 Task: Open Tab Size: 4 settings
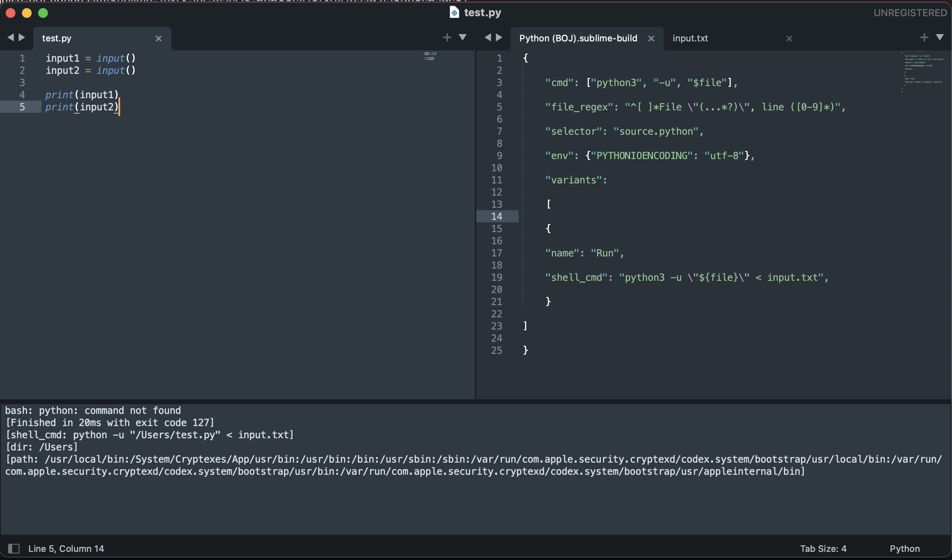coord(823,549)
